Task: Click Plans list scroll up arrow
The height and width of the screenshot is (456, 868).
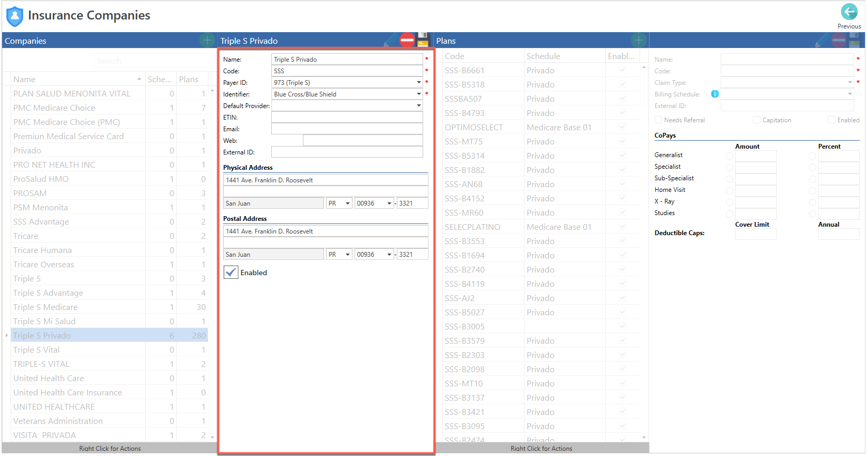Action: [644, 67]
